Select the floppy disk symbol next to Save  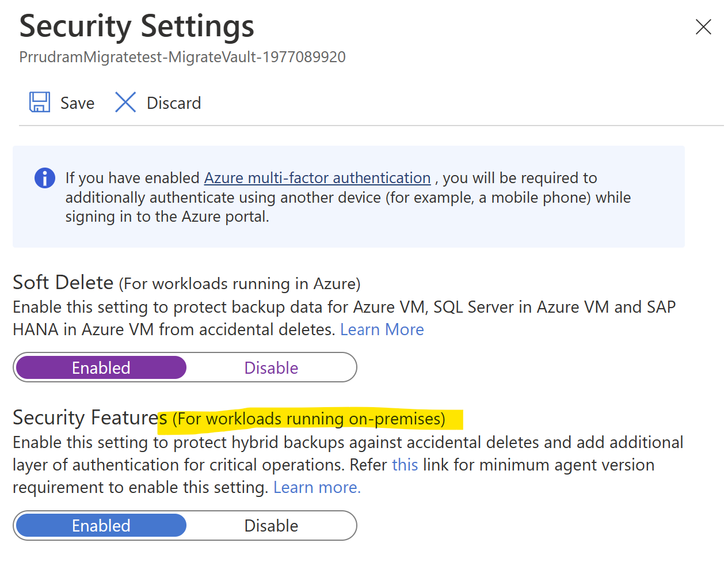(39, 102)
